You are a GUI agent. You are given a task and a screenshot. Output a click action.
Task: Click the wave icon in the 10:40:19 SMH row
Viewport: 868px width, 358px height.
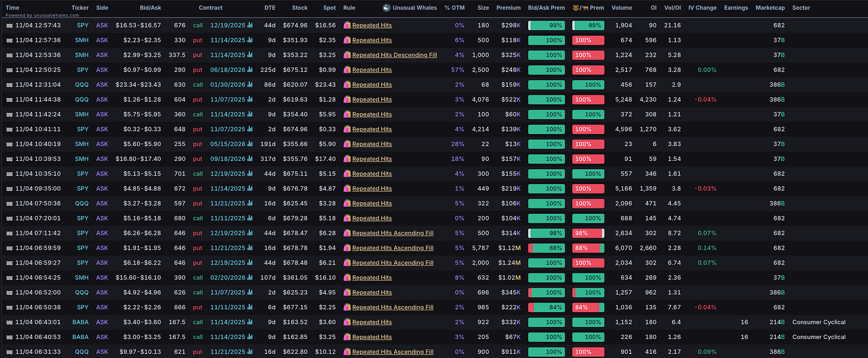9,144
